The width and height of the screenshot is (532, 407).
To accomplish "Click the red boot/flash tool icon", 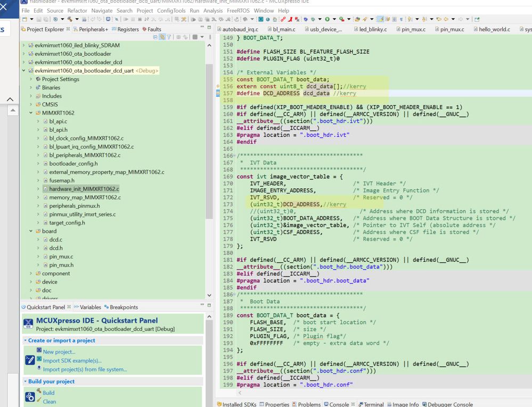I will (291, 19).
